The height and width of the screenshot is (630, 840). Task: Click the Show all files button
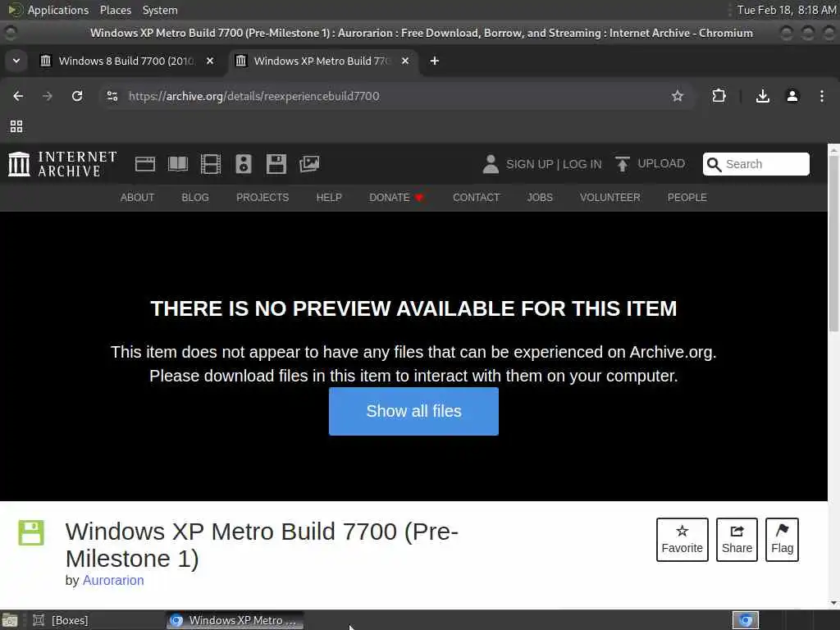[413, 411]
